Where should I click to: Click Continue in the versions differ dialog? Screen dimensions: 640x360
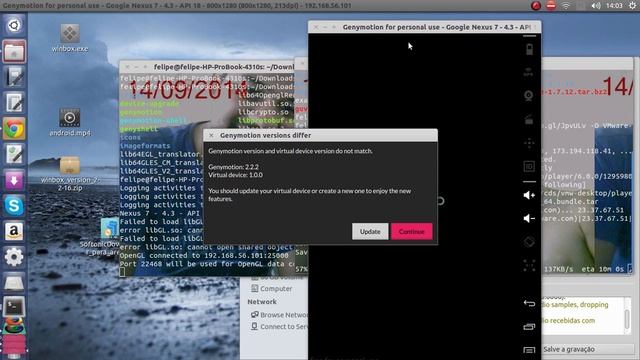pyautogui.click(x=411, y=231)
